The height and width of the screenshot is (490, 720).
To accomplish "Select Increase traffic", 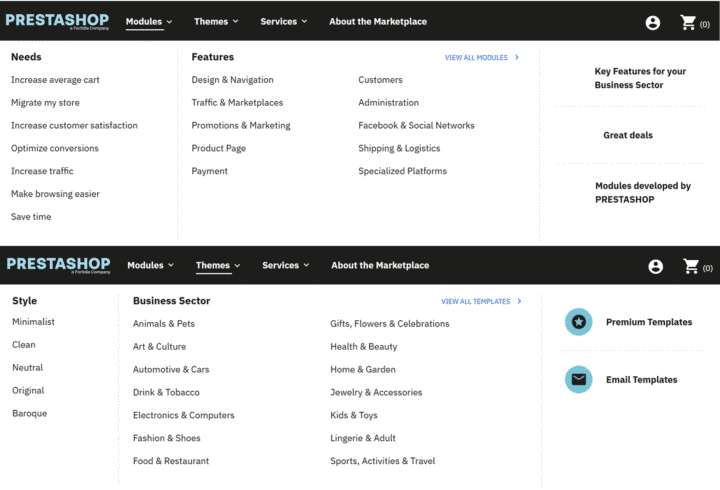I will (x=42, y=171).
